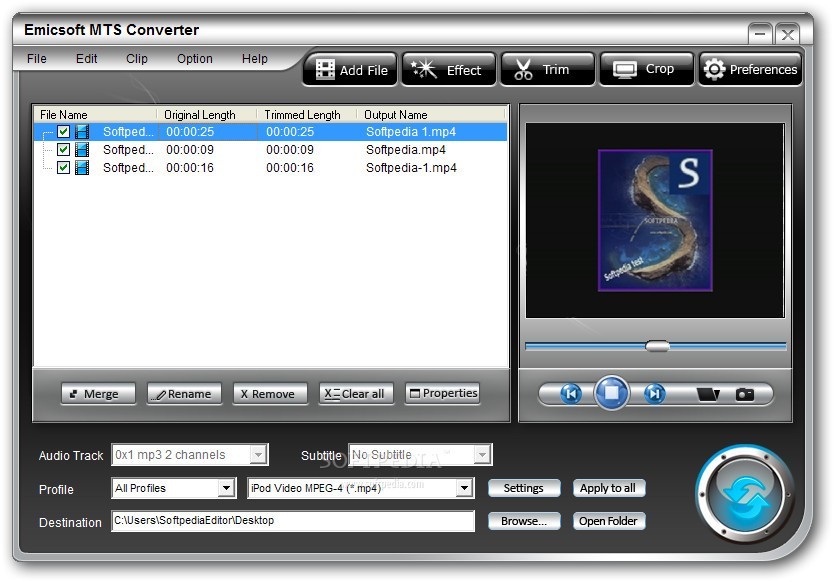Viewport: 834px width, 582px height.
Task: Click the preview seek slider handle
Action: point(657,346)
